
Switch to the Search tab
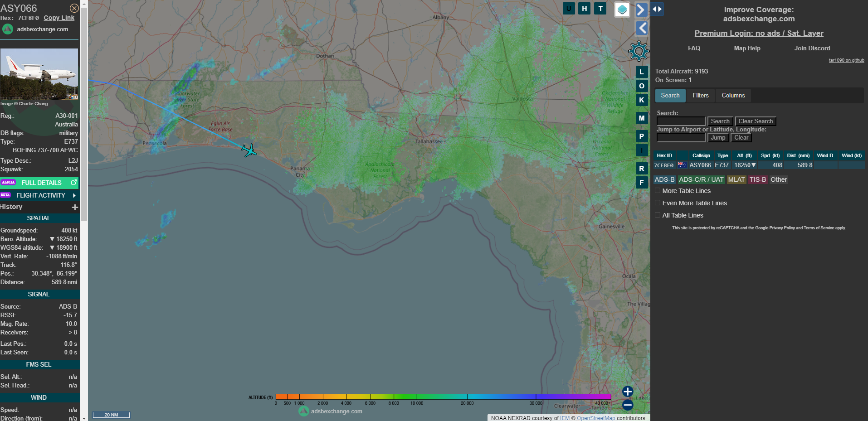pos(670,95)
